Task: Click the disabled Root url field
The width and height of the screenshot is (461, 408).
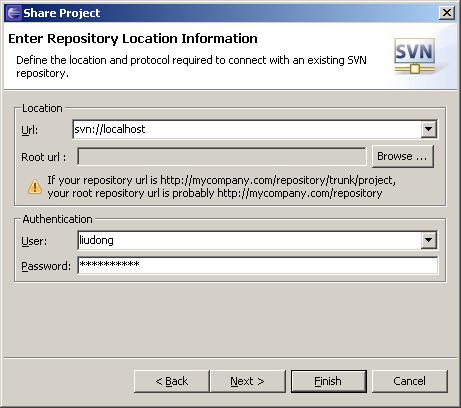Action: [x=221, y=156]
